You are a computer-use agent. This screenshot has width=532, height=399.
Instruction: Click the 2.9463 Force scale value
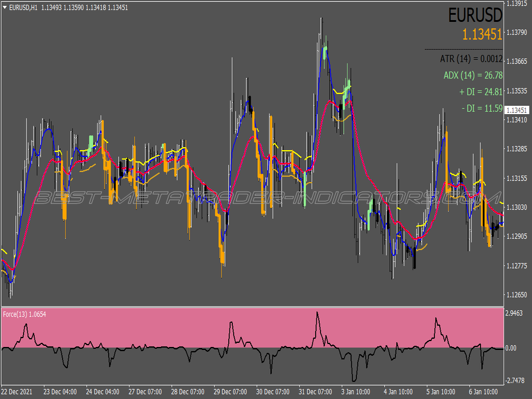(x=514, y=313)
